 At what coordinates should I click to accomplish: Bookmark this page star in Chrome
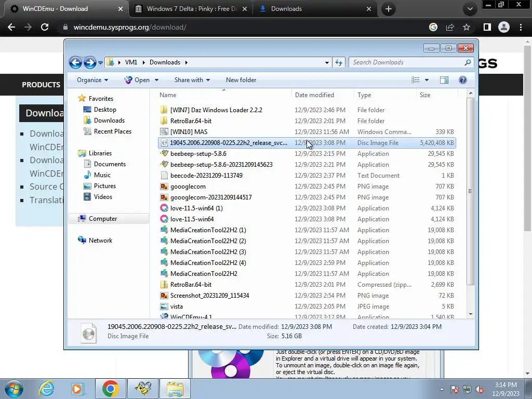(x=467, y=27)
